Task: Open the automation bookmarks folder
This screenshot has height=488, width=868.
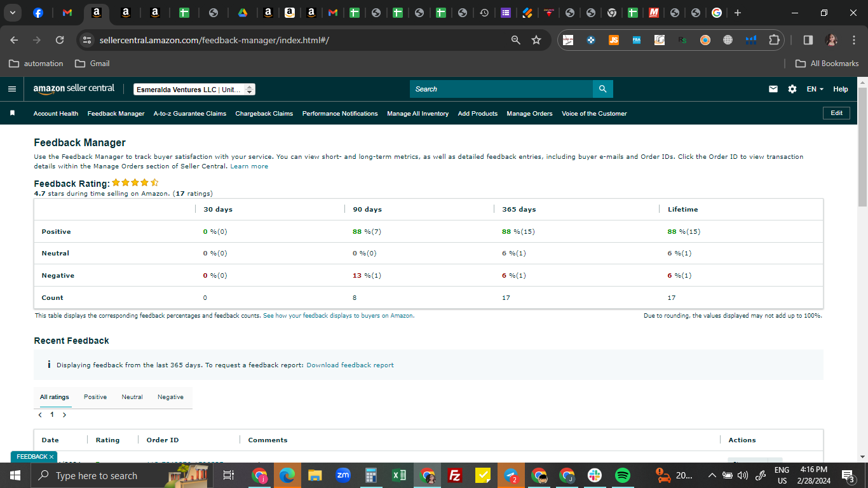Action: point(36,64)
